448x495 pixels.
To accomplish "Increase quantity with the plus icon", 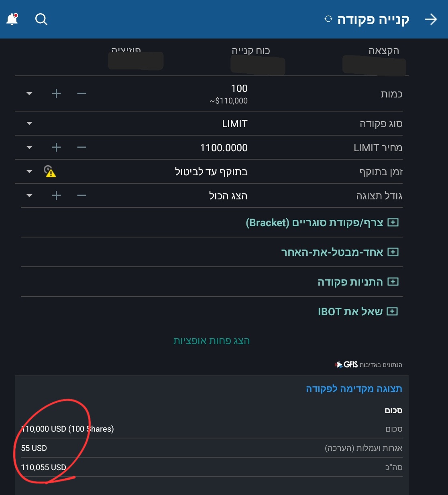I will tap(56, 94).
